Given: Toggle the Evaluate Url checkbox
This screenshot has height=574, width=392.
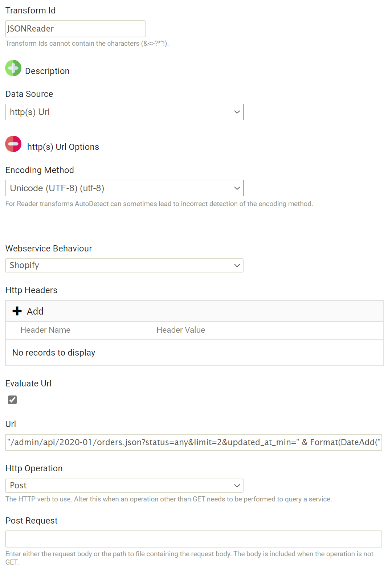Looking at the screenshot, I should click(12, 400).
